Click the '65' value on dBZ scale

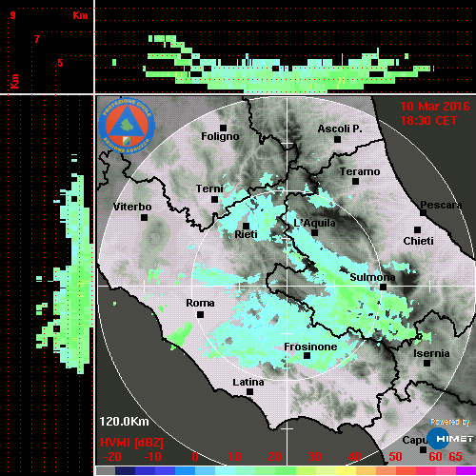455,457
